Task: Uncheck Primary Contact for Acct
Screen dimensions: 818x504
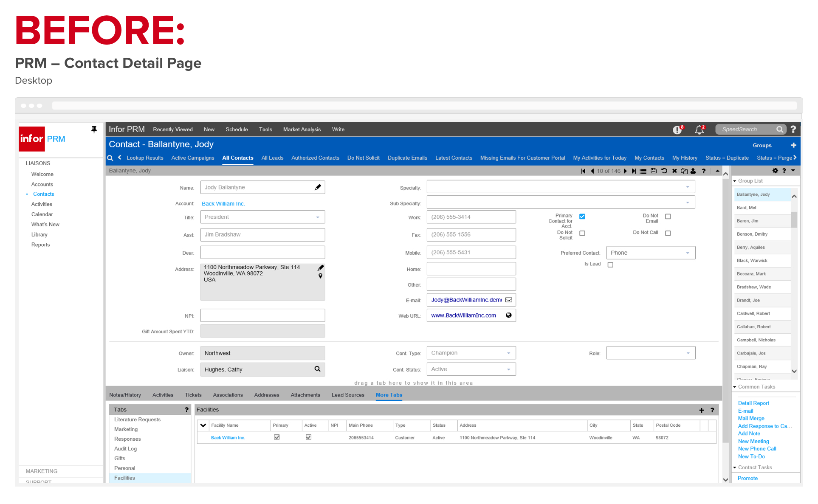Action: [582, 217]
